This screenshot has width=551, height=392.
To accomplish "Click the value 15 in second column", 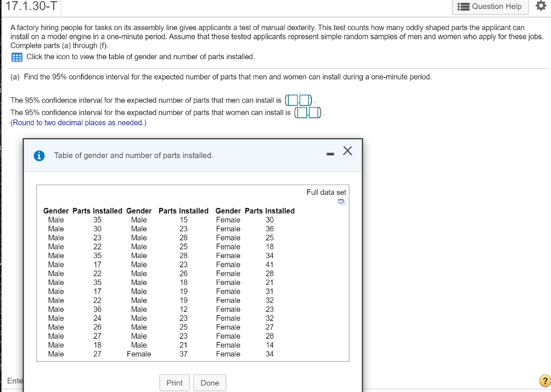I will 183,220.
